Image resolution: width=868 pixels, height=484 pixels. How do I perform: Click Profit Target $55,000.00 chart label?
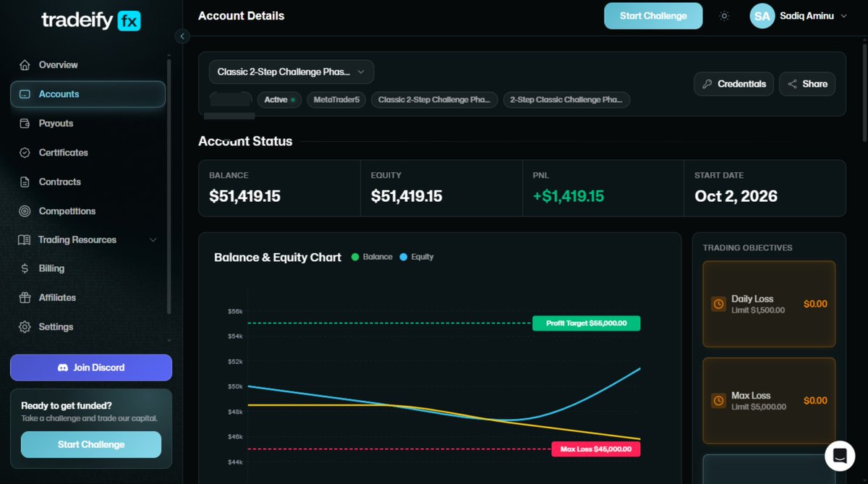(x=587, y=323)
